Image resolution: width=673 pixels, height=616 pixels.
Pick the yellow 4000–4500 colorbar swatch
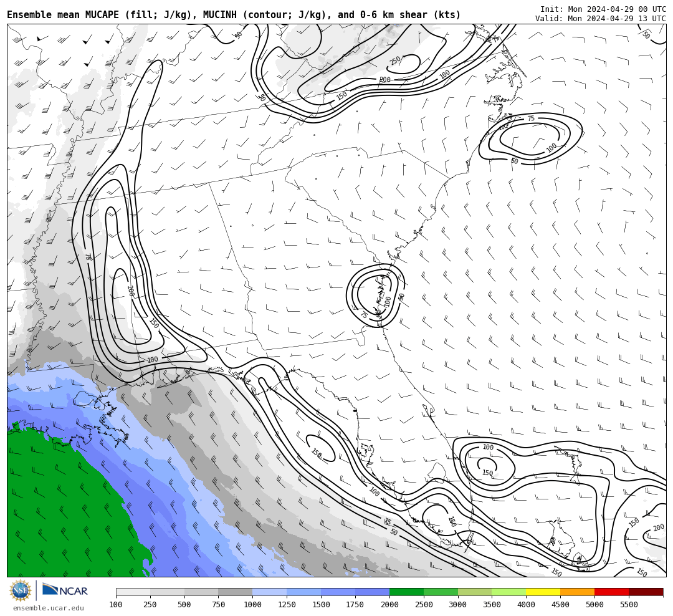click(x=543, y=592)
